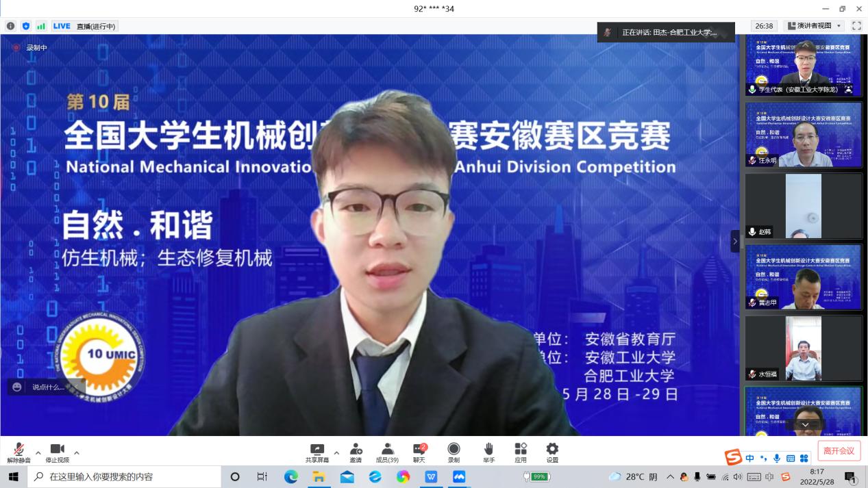The image size is (868, 488).
Task: Expand video options arrow beside 停止视频
Action: pyautogui.click(x=77, y=452)
